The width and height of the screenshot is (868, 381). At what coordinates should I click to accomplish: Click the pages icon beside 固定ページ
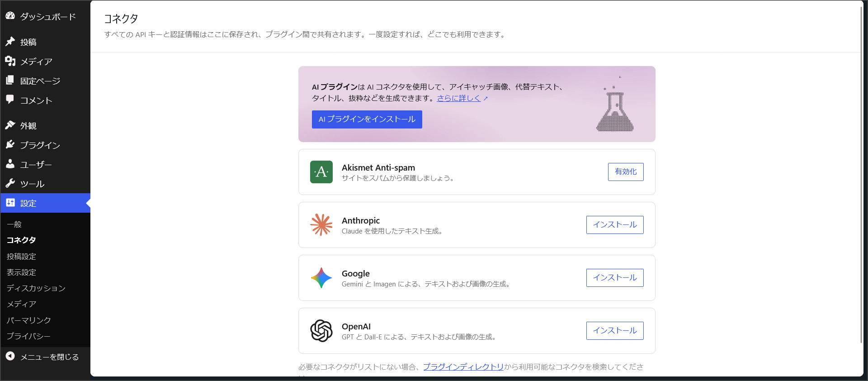point(10,81)
